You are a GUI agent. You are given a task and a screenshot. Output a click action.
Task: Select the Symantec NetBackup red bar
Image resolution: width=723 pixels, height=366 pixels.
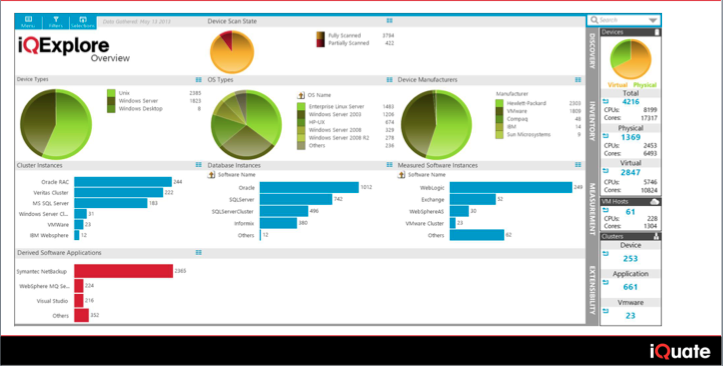(x=124, y=271)
